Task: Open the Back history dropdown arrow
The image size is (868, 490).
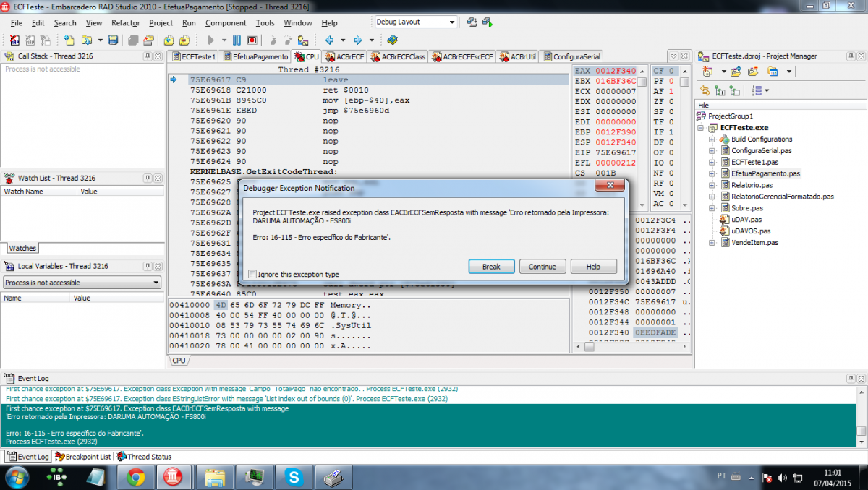Action: pyautogui.click(x=343, y=40)
